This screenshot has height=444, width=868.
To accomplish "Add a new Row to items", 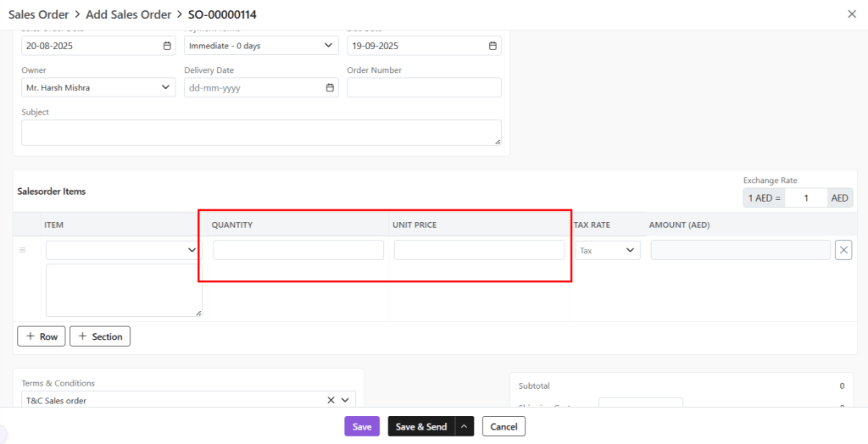I will pyautogui.click(x=42, y=336).
